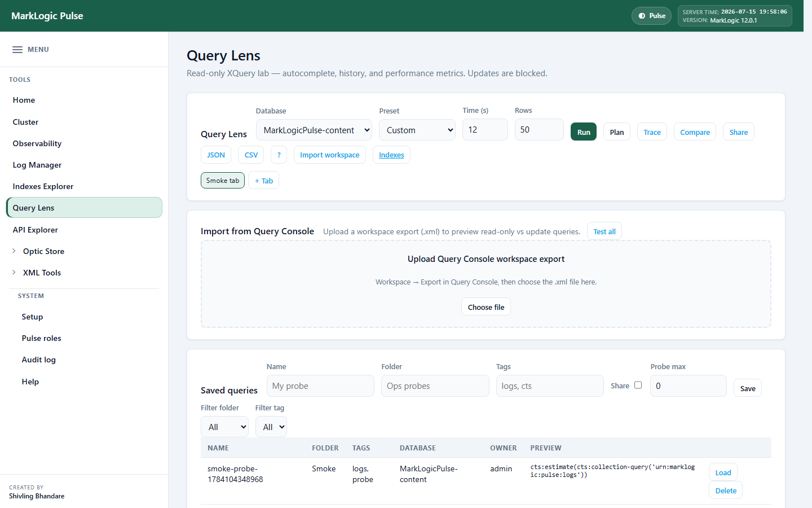812x508 pixels.
Task: Toggle the Pulse theme button
Action: (651, 16)
